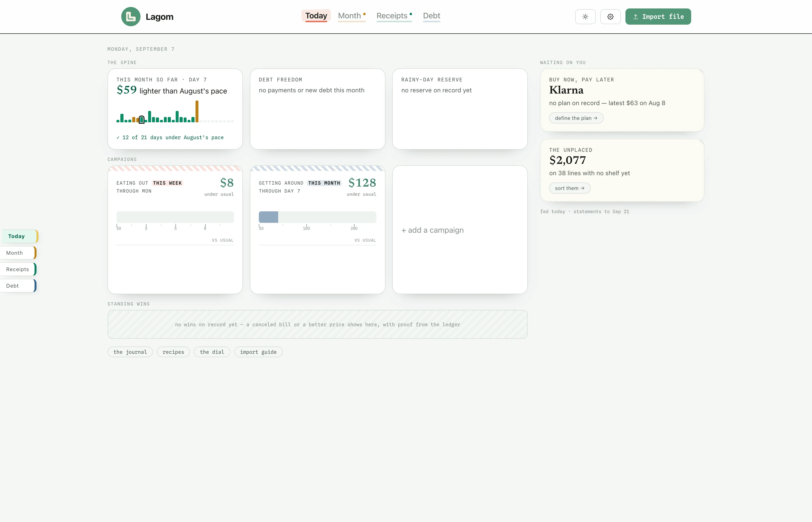The height and width of the screenshot is (522, 812).
Task: Click the 'no wins on record yet' banner
Action: pos(317,324)
